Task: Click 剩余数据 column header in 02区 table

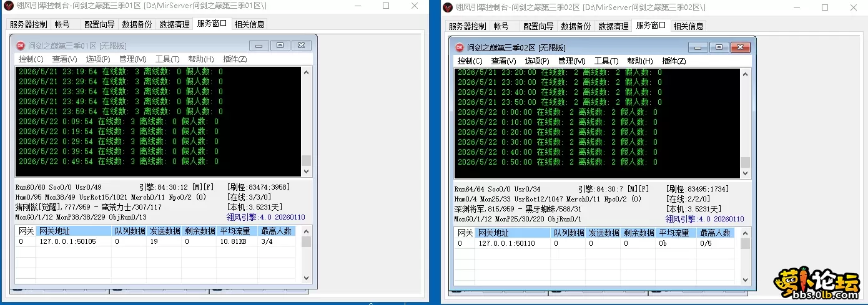Action: click(638, 233)
